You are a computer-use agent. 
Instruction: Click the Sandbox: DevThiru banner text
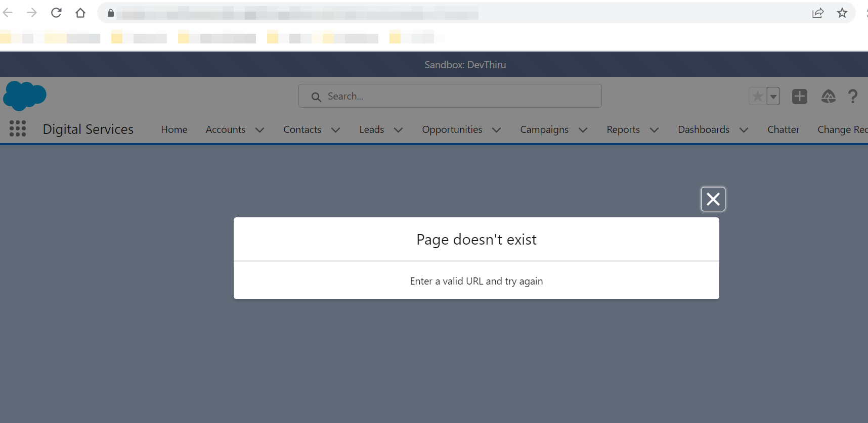465,65
